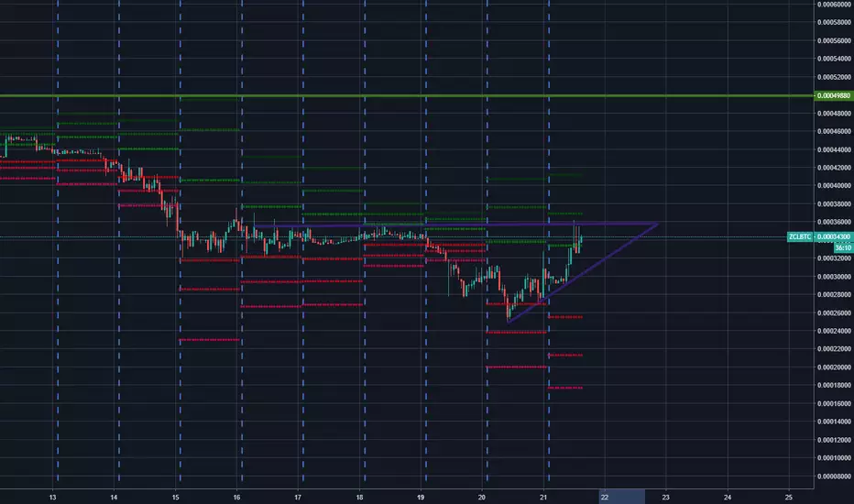Viewport: 854px width, 504px height.
Task: Click the 0.00032000 price axis label
Action: click(x=833, y=258)
